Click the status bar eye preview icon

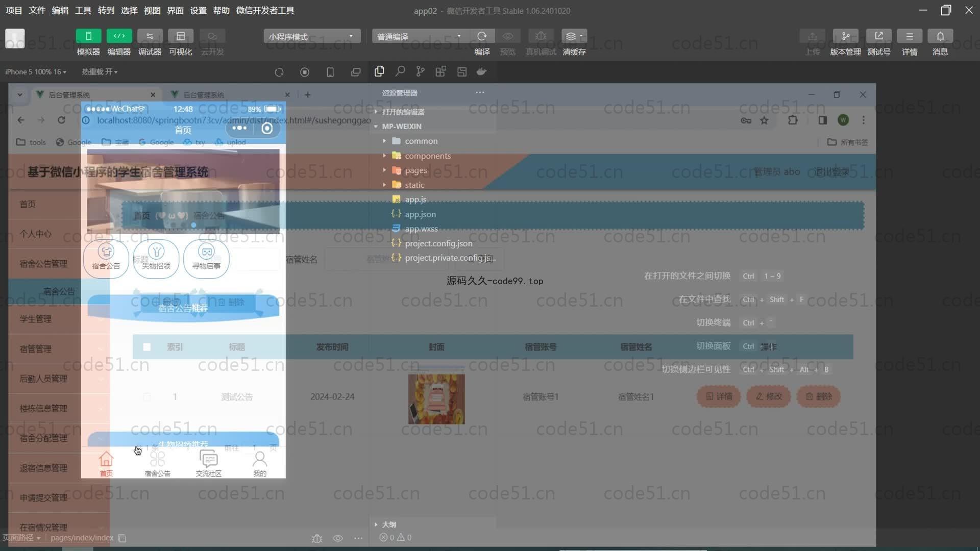tap(338, 538)
